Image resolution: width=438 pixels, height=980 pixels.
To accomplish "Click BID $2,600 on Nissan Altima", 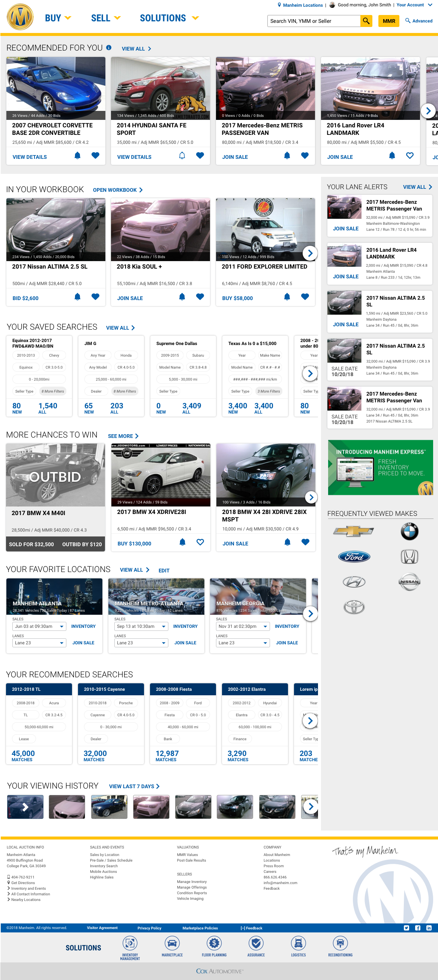I will 25,298.
